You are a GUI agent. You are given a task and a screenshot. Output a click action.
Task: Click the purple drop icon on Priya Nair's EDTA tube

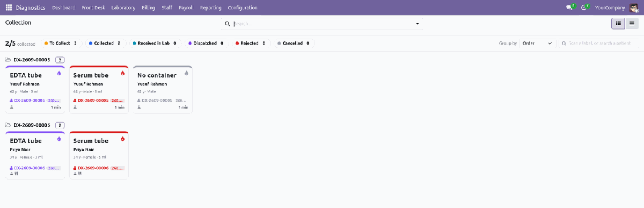59,139
